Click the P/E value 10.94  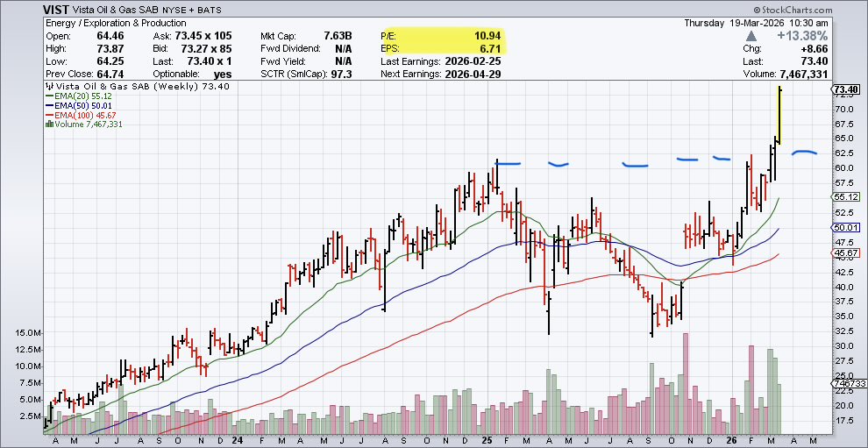pyautogui.click(x=488, y=36)
